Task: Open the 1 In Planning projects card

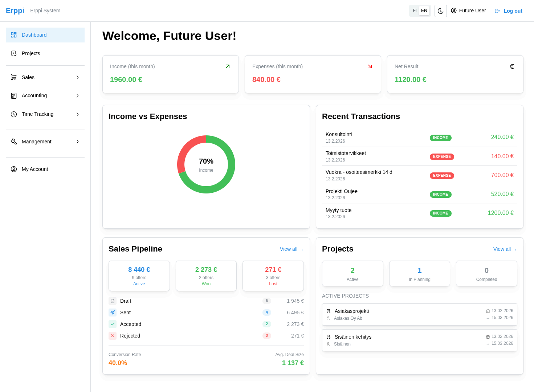Action: coord(420,274)
